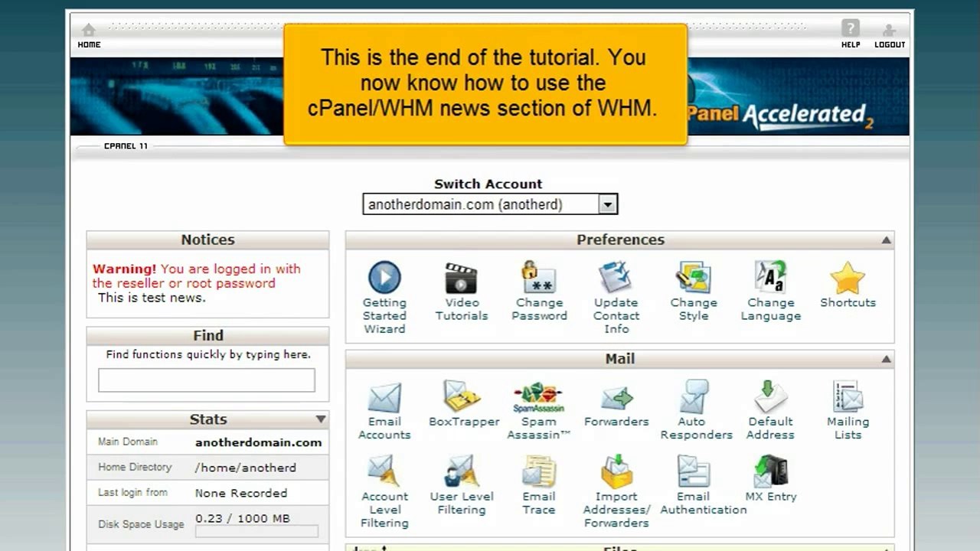Viewport: 980px width, 551px height.
Task: Click the cPanel Accelerated banner logo
Action: point(779,116)
